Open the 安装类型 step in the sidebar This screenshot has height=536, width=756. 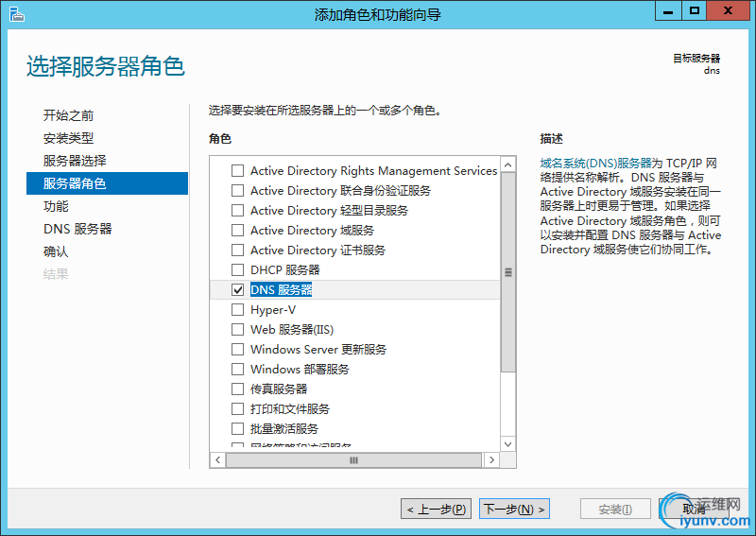pyautogui.click(x=69, y=138)
